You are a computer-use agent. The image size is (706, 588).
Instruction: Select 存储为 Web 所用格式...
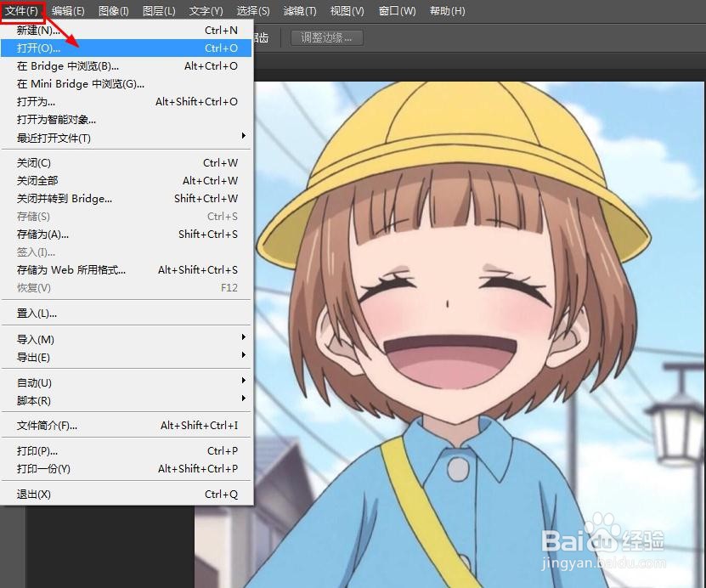click(x=126, y=269)
